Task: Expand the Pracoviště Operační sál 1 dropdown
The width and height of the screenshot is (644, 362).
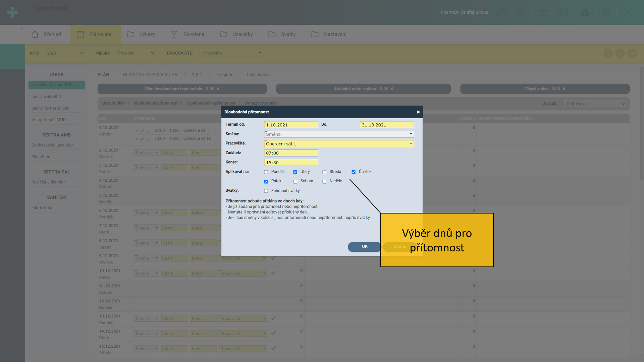Action: click(x=339, y=144)
